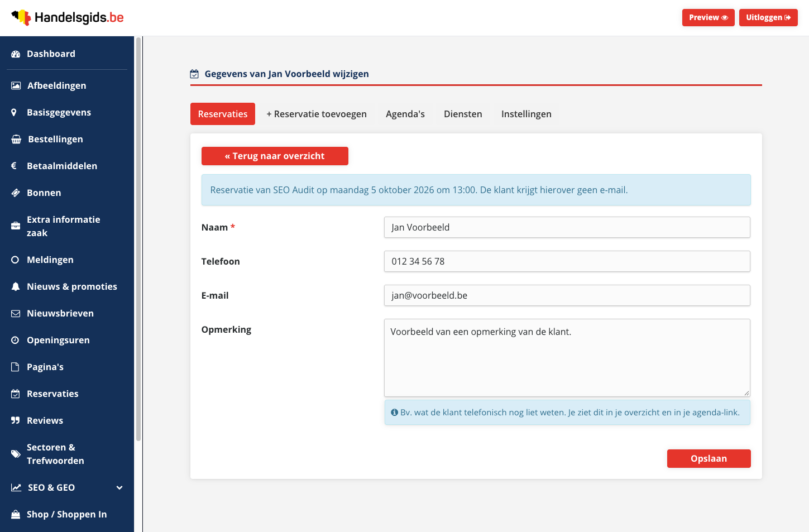Viewport: 809px width, 532px height.
Task: Open the Instellingen tab
Action: [x=526, y=114]
